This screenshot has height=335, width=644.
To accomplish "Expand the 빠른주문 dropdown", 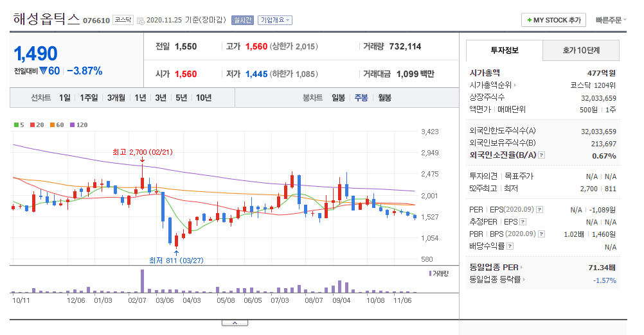I will [x=611, y=20].
